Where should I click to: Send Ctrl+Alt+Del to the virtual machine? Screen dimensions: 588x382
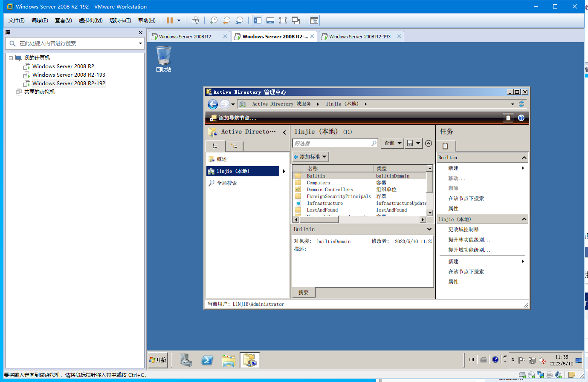coord(195,20)
